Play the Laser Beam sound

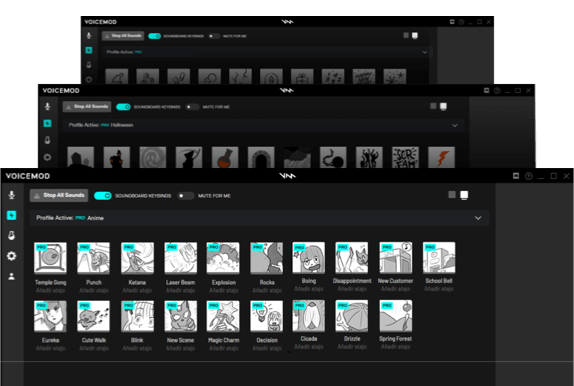[180, 257]
